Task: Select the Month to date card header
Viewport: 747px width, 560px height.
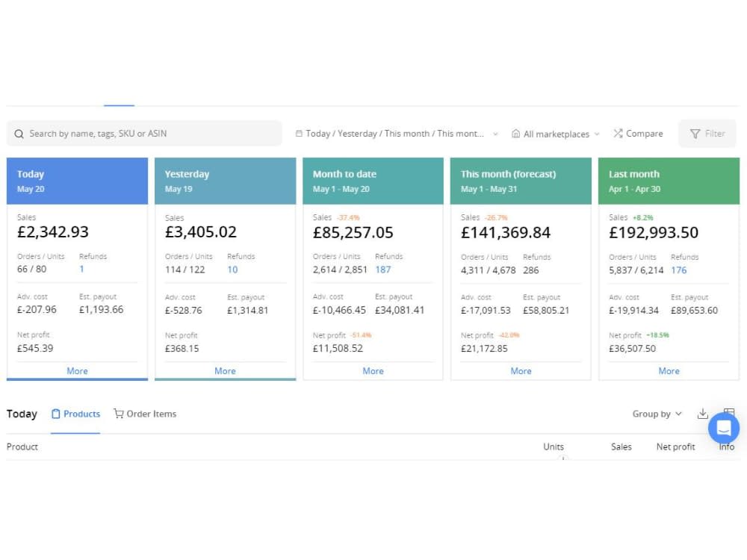Action: [x=373, y=181]
